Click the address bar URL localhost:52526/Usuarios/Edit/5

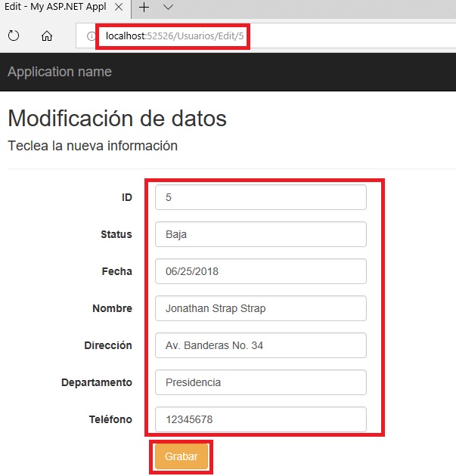(x=175, y=36)
